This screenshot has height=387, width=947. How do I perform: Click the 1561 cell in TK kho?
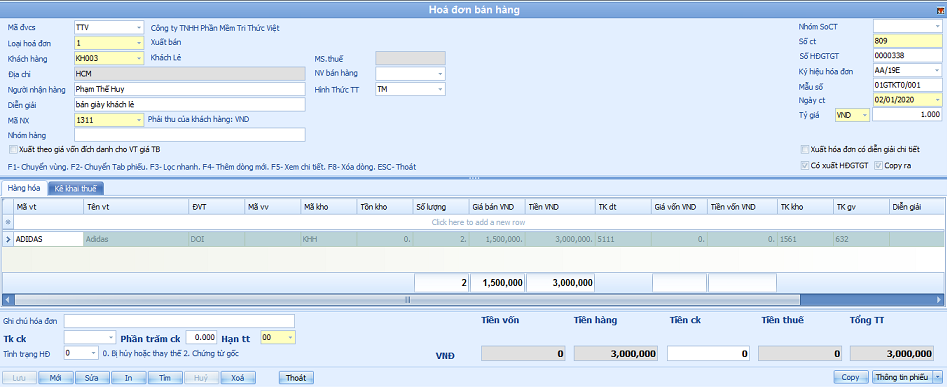click(x=805, y=239)
